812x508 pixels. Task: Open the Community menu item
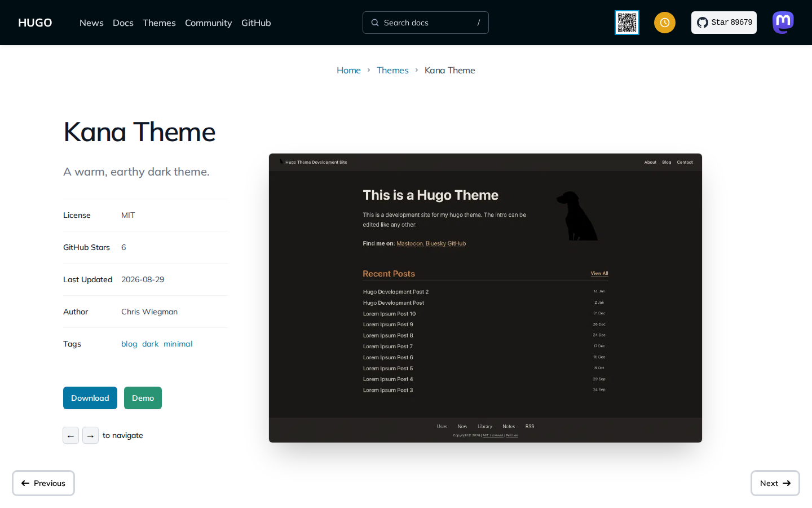(x=208, y=23)
